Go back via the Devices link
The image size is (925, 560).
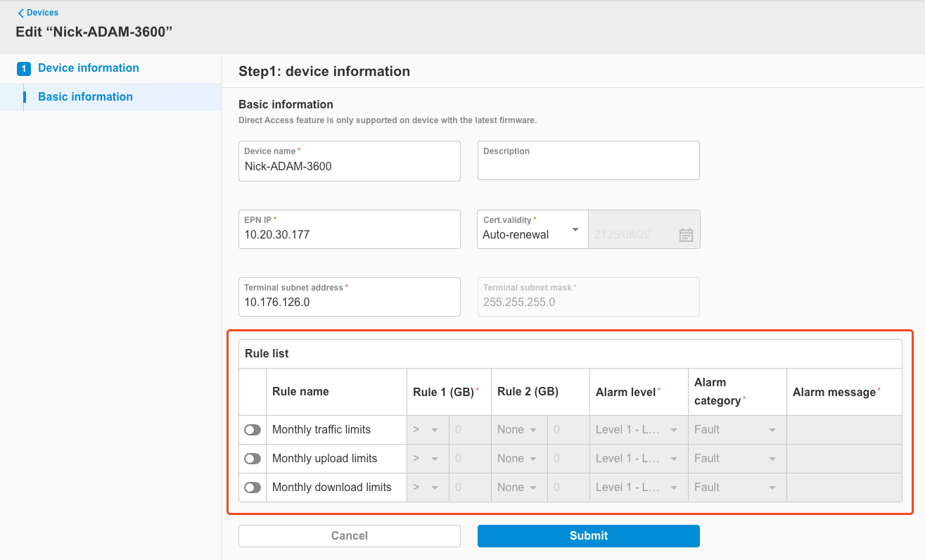pyautogui.click(x=42, y=12)
